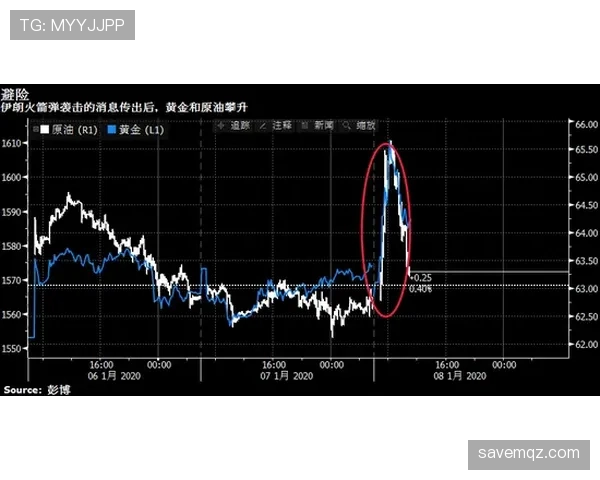The width and height of the screenshot is (600, 480).
Task: Click the 注释 pencil icon
Action: tap(263, 126)
